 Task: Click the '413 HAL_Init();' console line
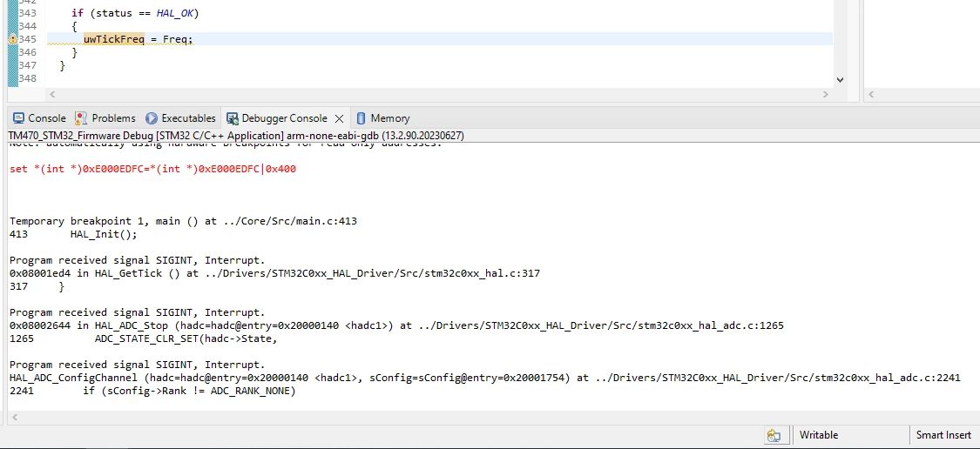click(x=73, y=234)
